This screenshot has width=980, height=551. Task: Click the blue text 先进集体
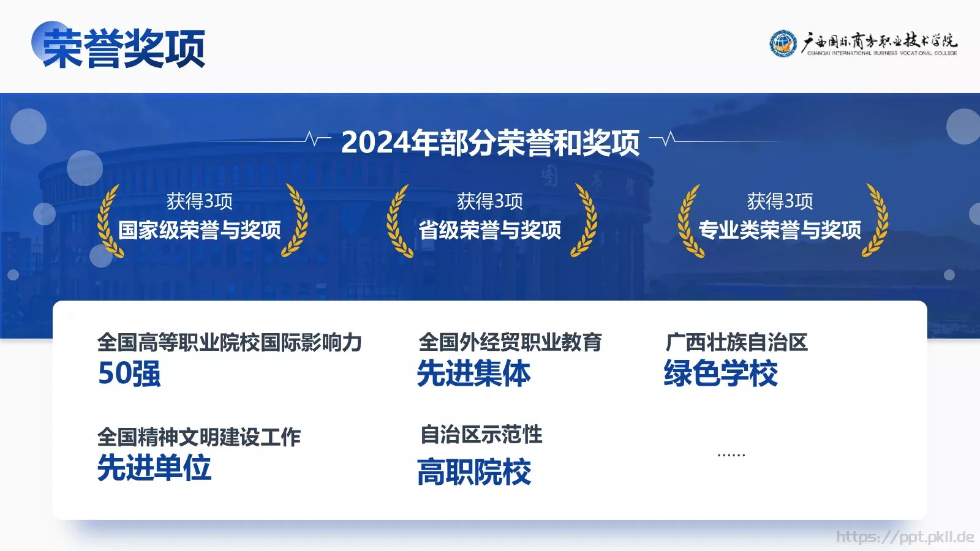pos(473,373)
